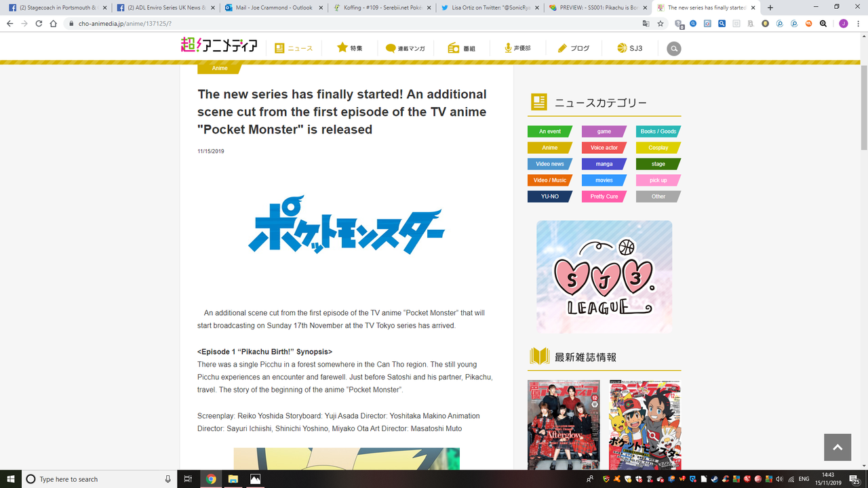Click the Cho Animedia site logo
Viewport: 868px width, 488px height.
[x=219, y=46]
